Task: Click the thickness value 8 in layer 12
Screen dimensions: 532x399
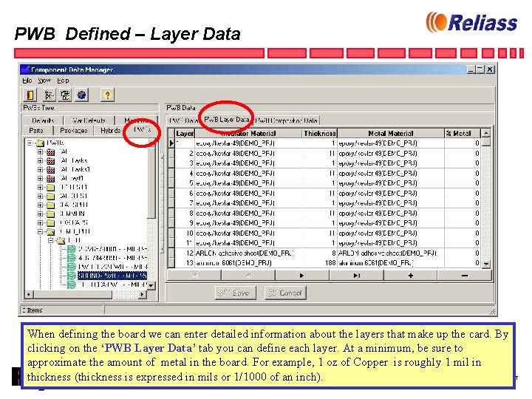Action: [320, 253]
